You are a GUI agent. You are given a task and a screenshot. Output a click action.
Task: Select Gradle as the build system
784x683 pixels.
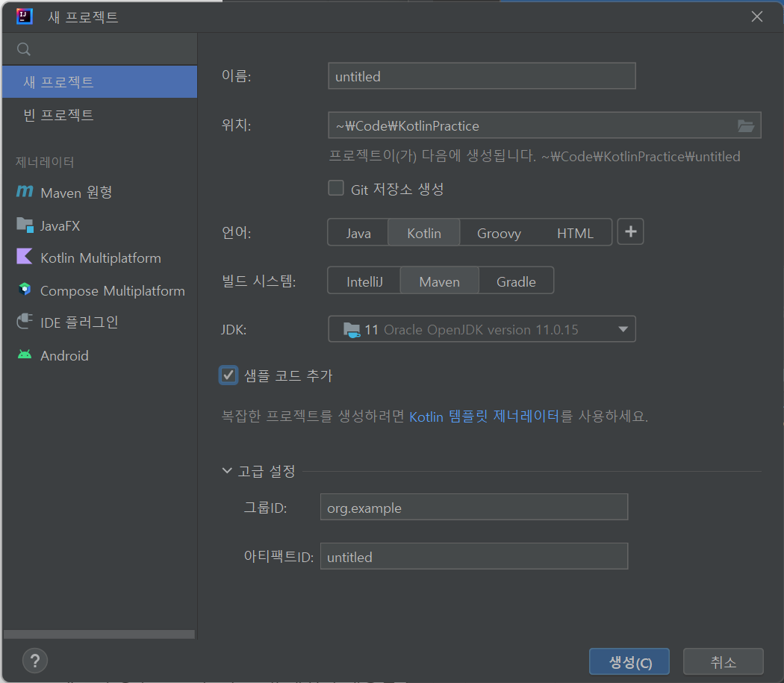click(516, 281)
